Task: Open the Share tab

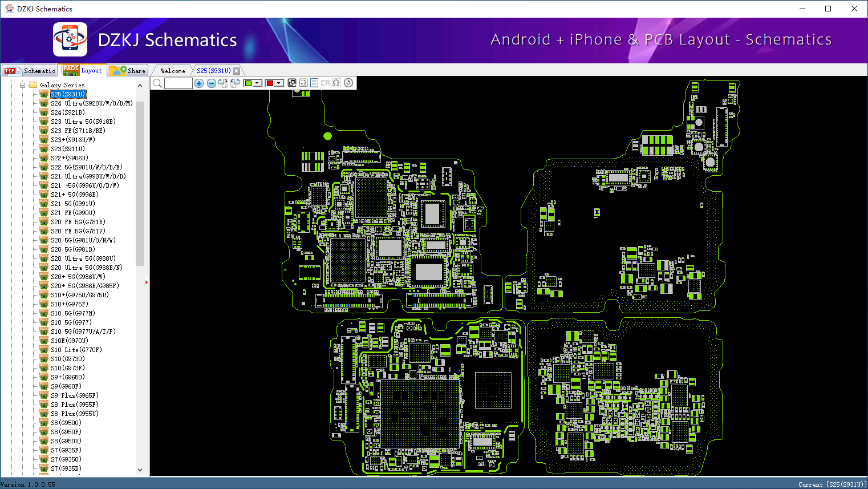Action: [128, 71]
